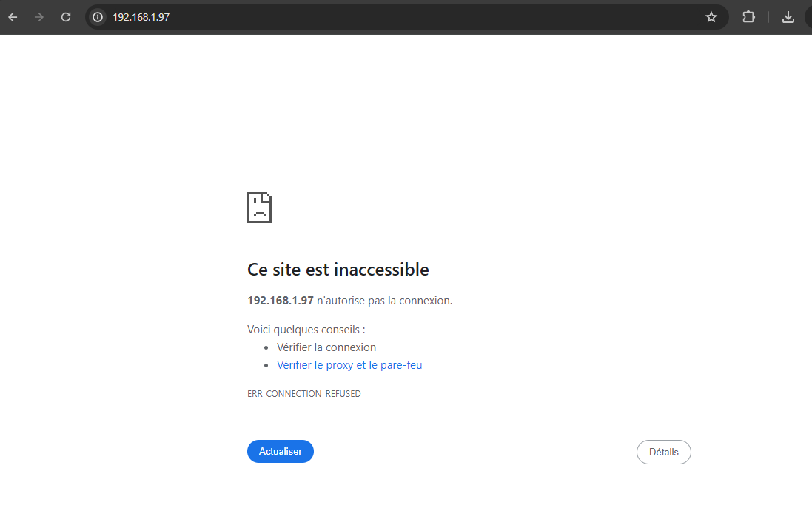Image resolution: width=812 pixels, height=514 pixels.
Task: Click the ERR_CONNECTION_REFUSED error code
Action: pos(304,394)
